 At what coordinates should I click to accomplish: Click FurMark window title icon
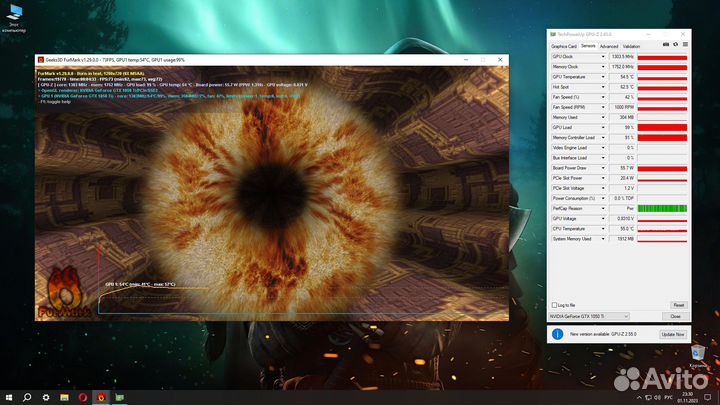[x=41, y=60]
